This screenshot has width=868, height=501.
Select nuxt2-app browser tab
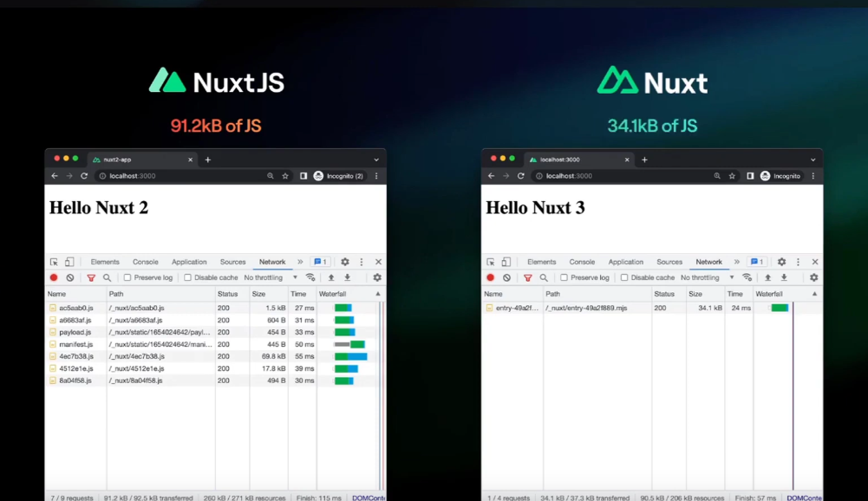[x=142, y=159]
